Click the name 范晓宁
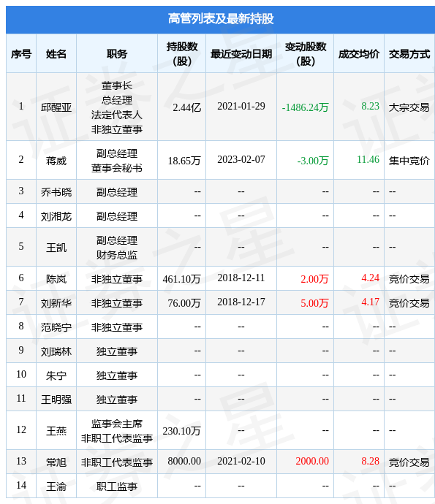435x504 pixels. click(x=56, y=327)
